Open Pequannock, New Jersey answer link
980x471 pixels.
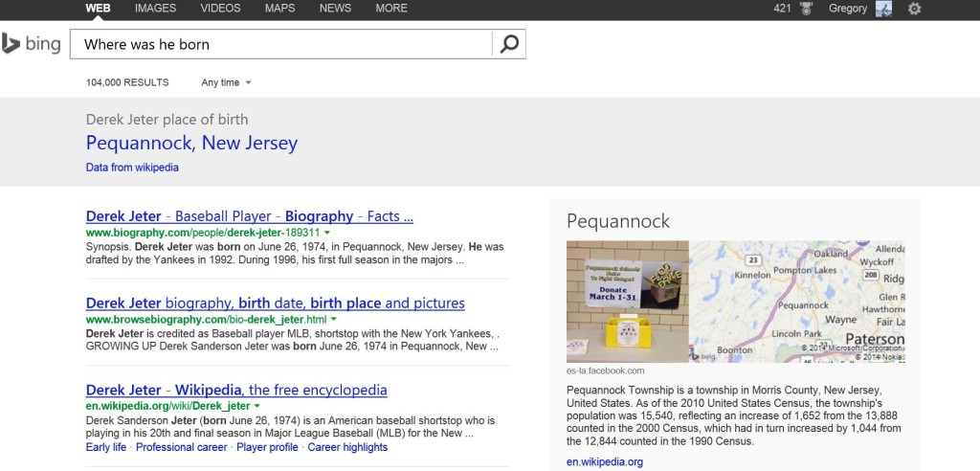[191, 144]
